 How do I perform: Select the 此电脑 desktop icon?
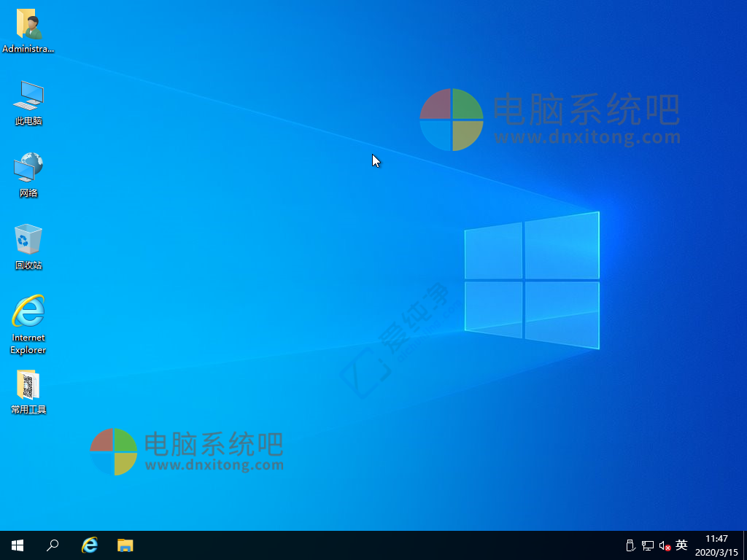point(28,103)
